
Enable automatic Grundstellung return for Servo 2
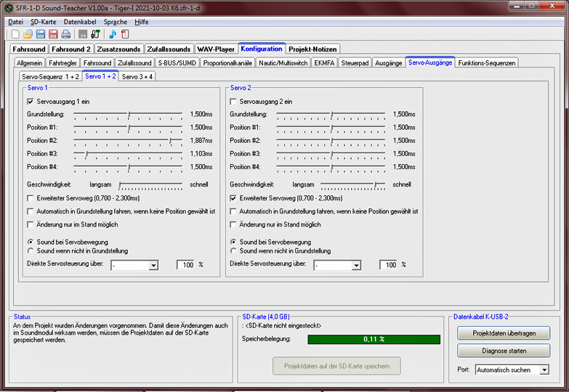(233, 211)
